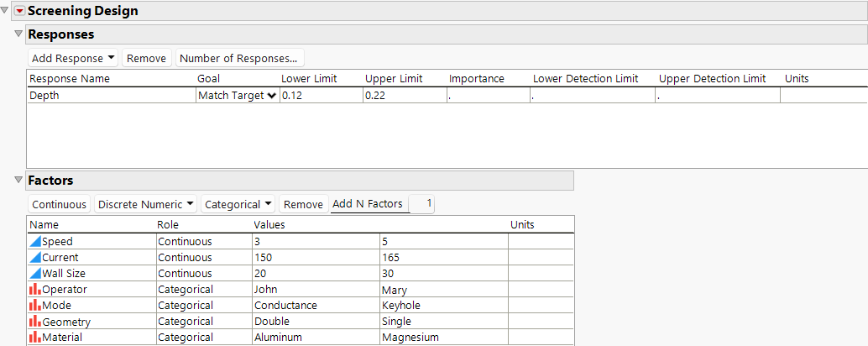868x346 pixels.
Task: Click the blue continuous icon beside Speed
Action: [x=34, y=241]
